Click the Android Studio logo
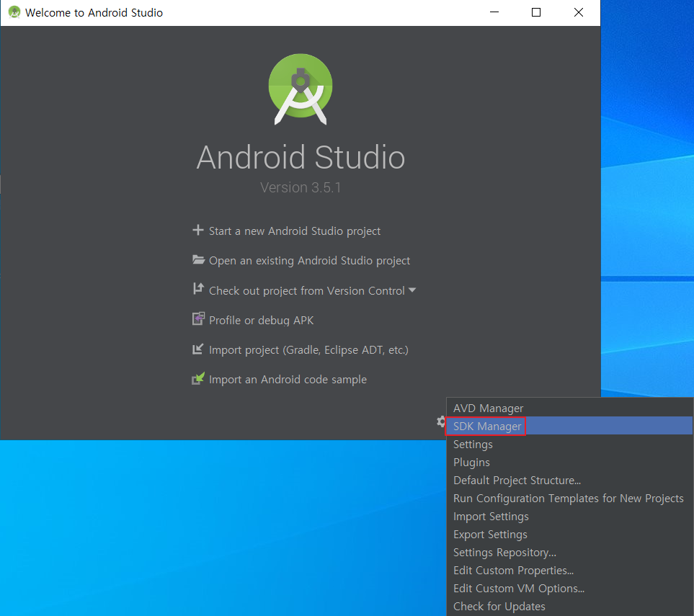This screenshot has width=694, height=616. click(301, 89)
